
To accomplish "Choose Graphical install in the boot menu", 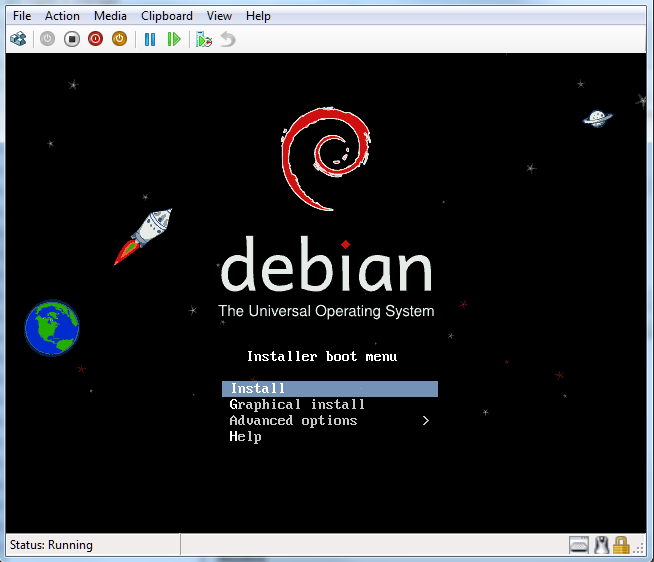I will click(x=297, y=404).
